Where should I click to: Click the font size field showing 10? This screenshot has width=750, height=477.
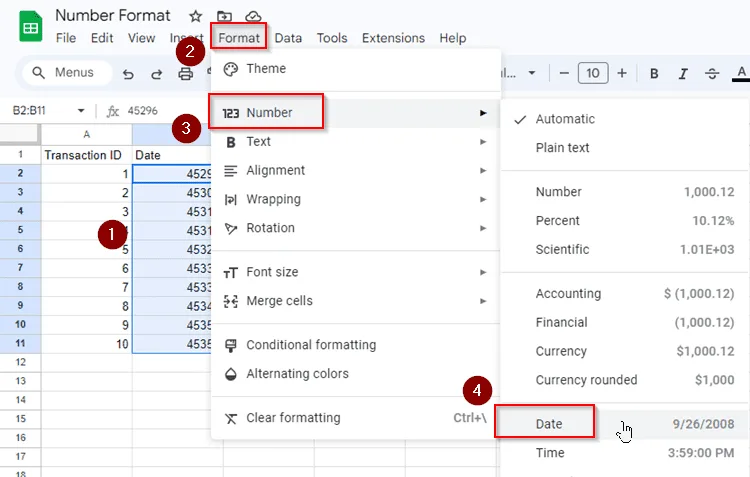[x=593, y=73]
